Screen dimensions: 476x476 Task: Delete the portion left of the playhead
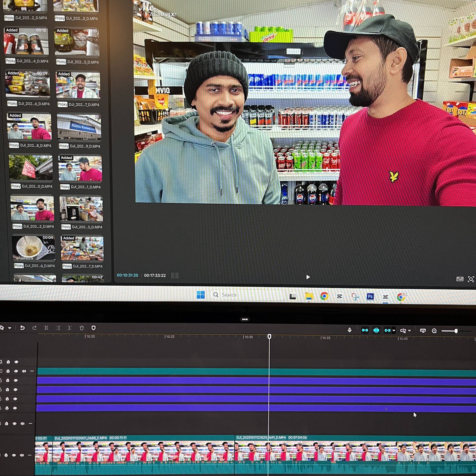(58, 328)
